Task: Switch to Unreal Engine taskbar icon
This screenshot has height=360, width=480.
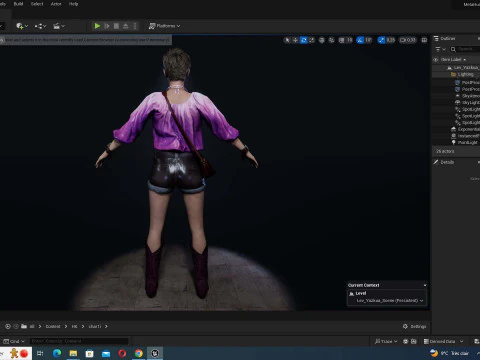Action: [155, 353]
